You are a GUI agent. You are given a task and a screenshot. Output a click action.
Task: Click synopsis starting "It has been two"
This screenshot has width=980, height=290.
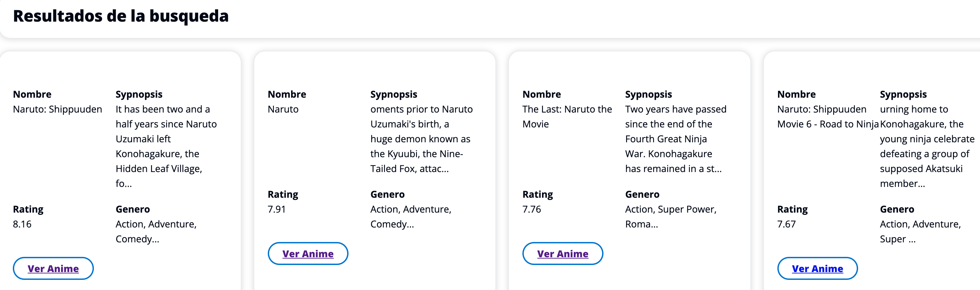point(166,146)
